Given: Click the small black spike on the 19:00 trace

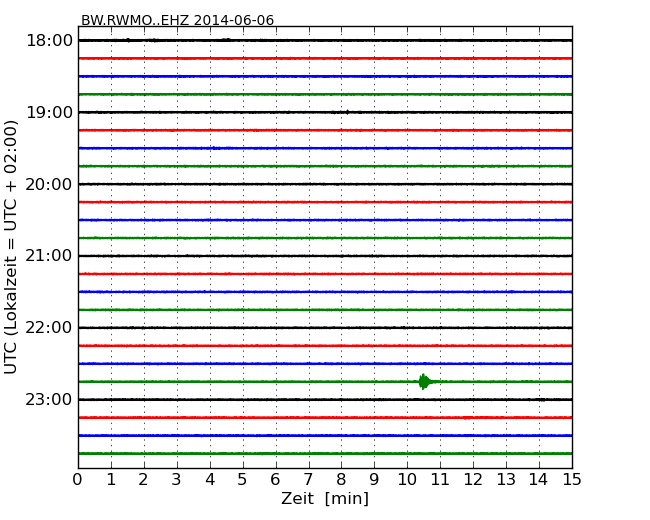Looking at the screenshot, I should pyautogui.click(x=347, y=112).
